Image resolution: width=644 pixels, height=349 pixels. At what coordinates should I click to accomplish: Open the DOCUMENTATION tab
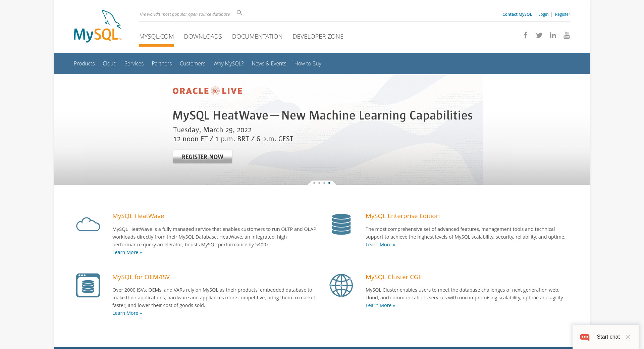click(257, 37)
